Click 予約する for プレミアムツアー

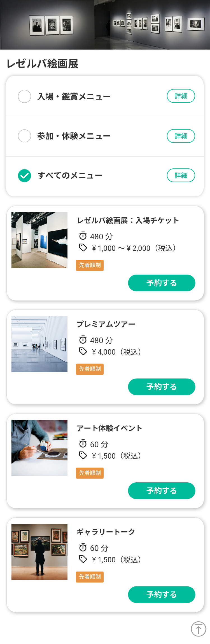tap(162, 387)
